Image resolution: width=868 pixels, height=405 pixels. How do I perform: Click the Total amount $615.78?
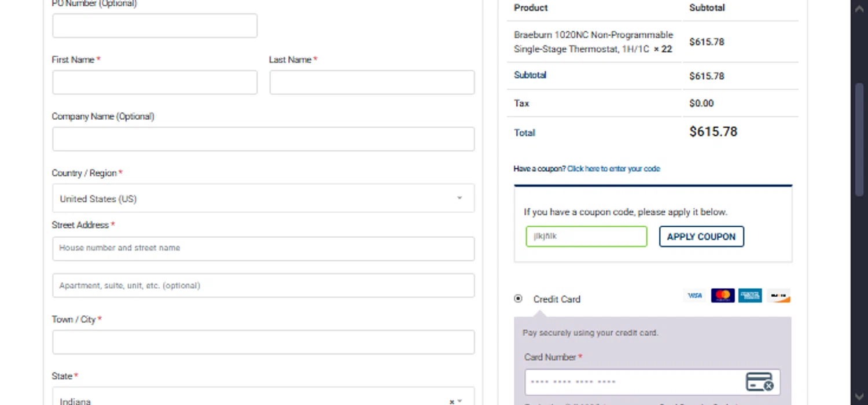713,132
